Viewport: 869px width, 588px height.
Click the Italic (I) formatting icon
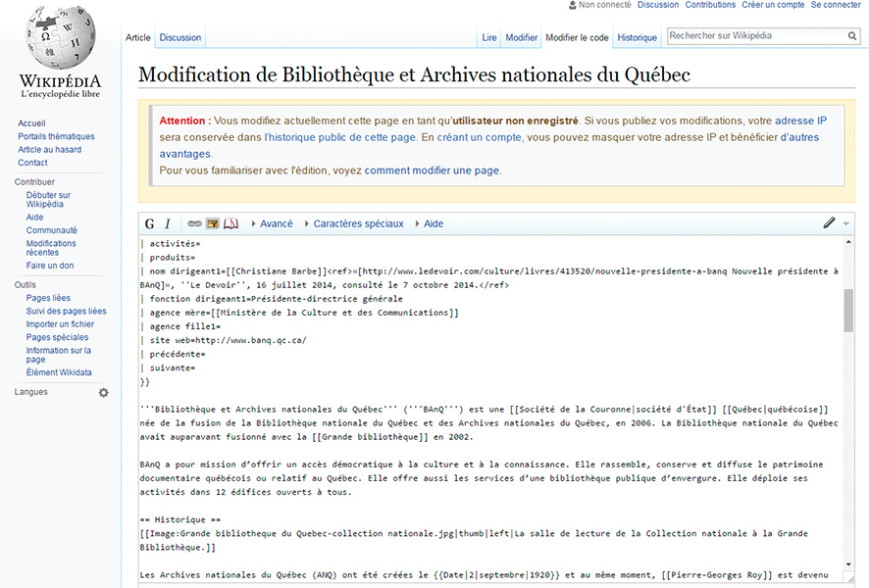(168, 223)
